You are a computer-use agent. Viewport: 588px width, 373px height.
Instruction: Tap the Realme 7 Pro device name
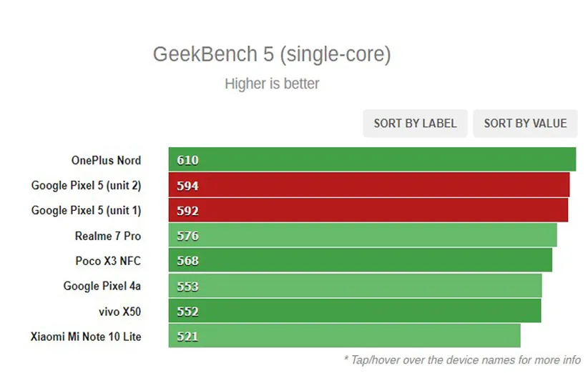click(x=108, y=236)
